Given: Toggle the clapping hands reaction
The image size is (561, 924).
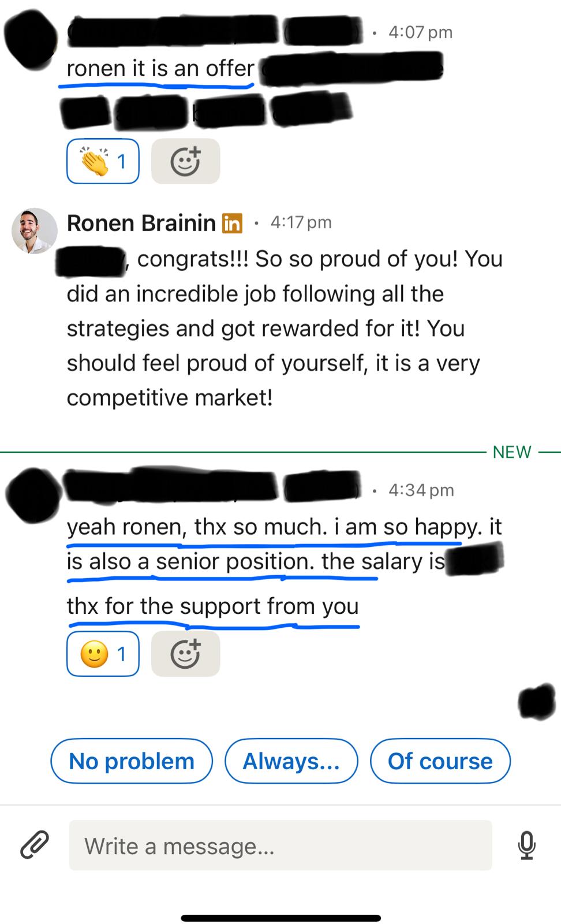Looking at the screenshot, I should coord(103,161).
